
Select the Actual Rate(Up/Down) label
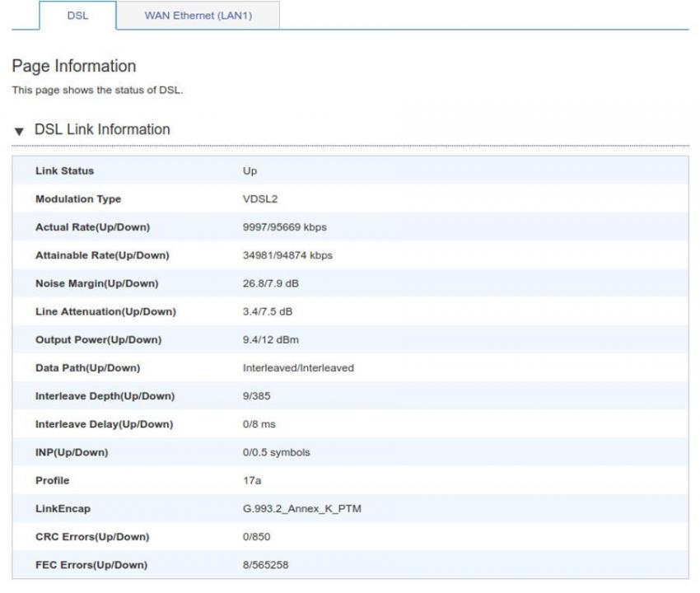[92, 227]
